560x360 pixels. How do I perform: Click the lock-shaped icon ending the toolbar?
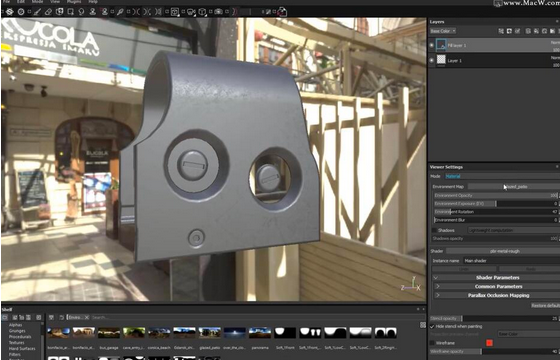click(x=282, y=12)
